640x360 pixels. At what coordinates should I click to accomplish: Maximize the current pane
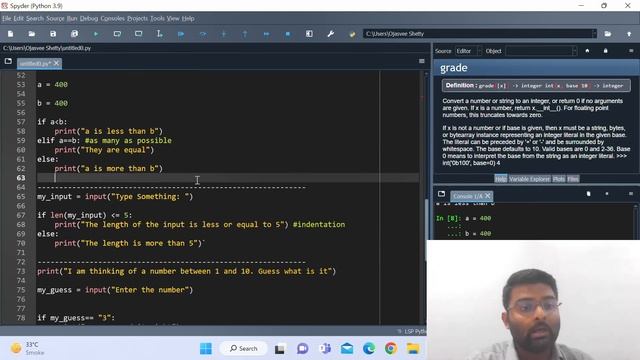coord(309,34)
